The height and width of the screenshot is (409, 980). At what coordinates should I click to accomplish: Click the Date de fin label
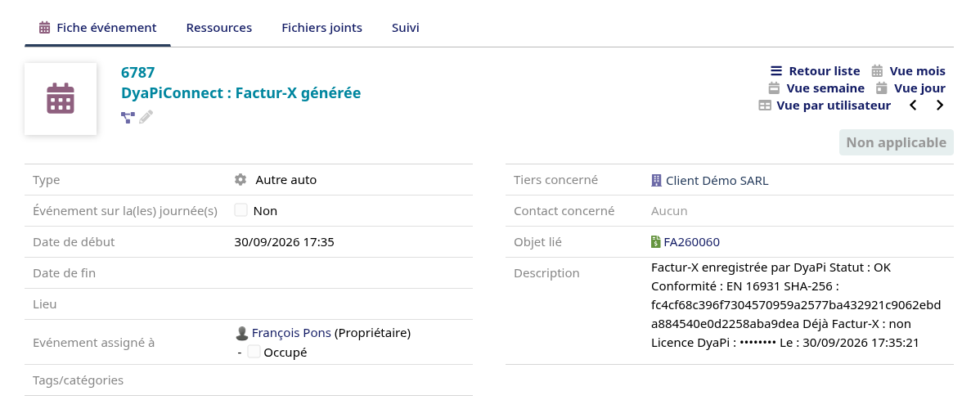[x=64, y=273]
